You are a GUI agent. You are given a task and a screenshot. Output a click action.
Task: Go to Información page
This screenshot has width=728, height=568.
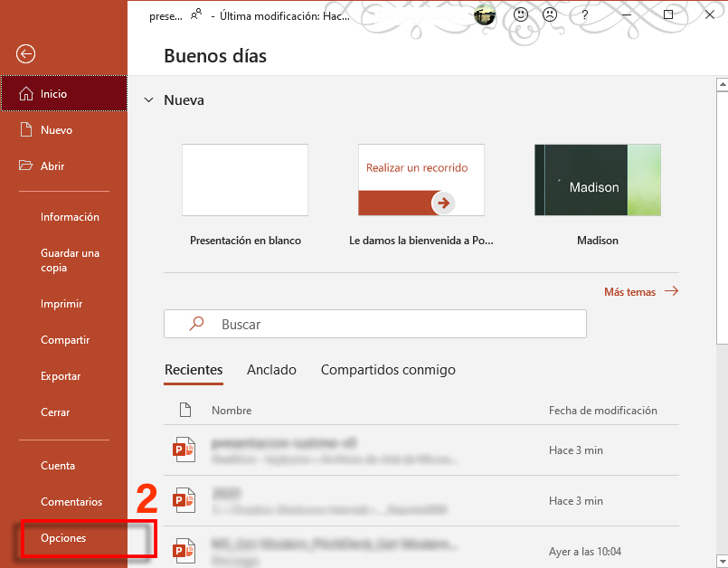(70, 217)
